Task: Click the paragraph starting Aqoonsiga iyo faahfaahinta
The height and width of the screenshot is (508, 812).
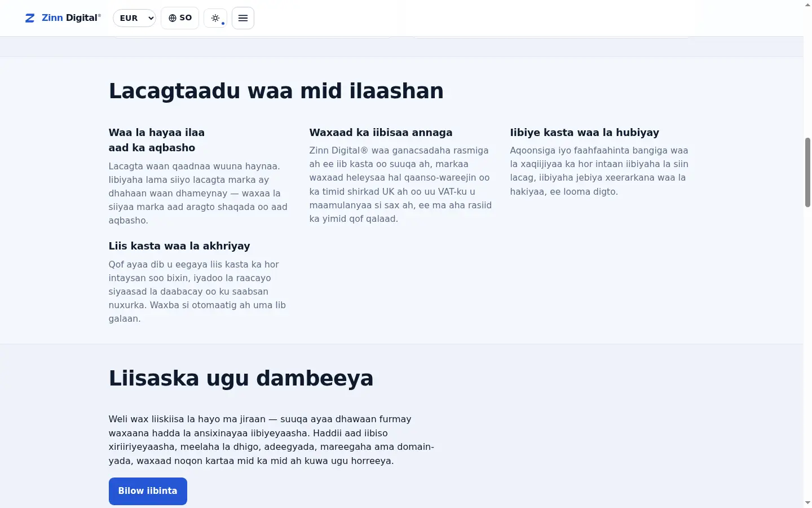Action: (x=600, y=171)
